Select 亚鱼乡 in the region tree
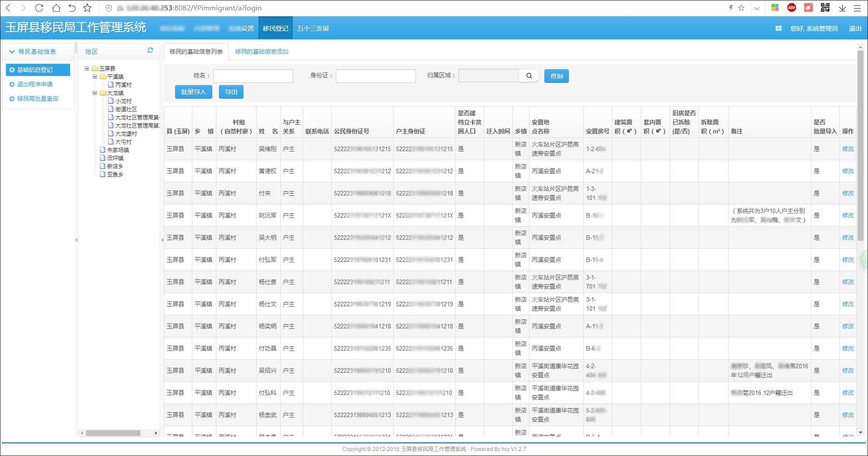 tap(115, 174)
